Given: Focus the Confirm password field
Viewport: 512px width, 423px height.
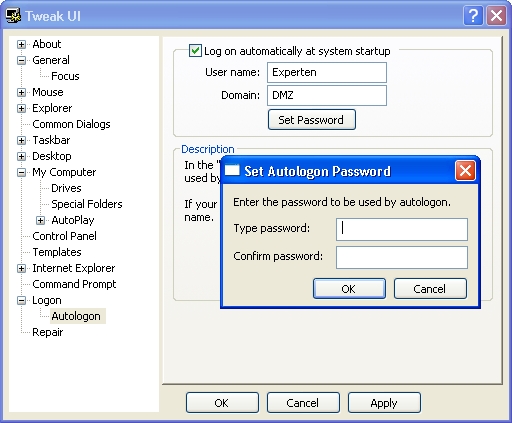Looking at the screenshot, I should tap(402, 257).
